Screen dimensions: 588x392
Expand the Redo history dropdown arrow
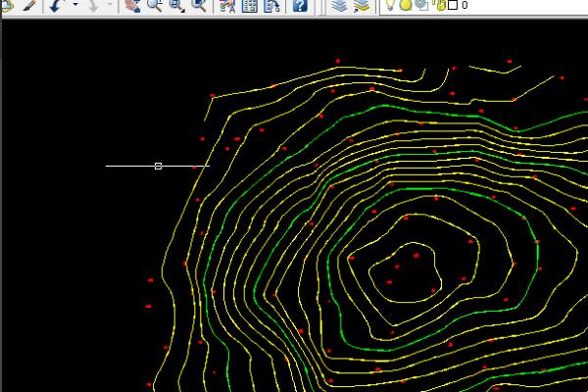(111, 6)
